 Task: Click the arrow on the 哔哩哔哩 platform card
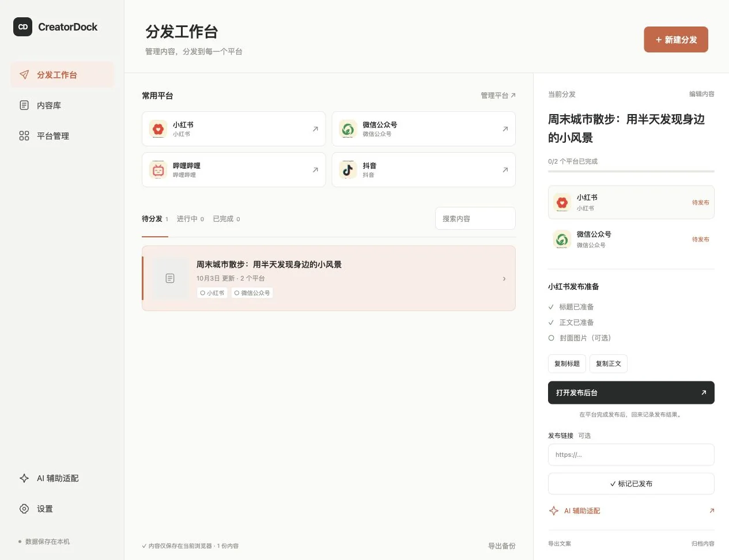click(315, 170)
